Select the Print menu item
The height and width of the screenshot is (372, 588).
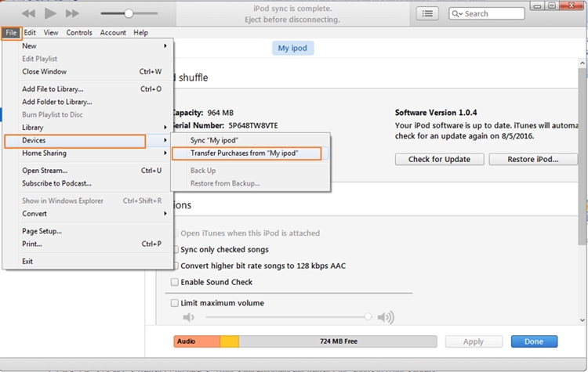pos(88,244)
